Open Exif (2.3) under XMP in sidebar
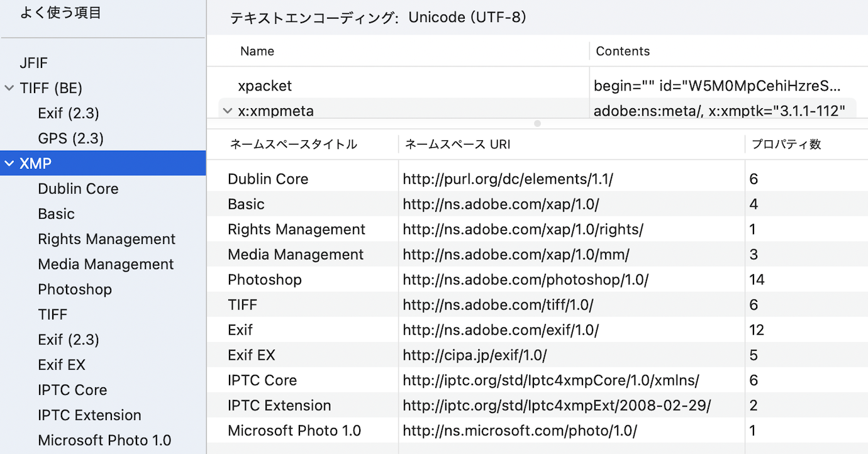The image size is (868, 454). 69,340
